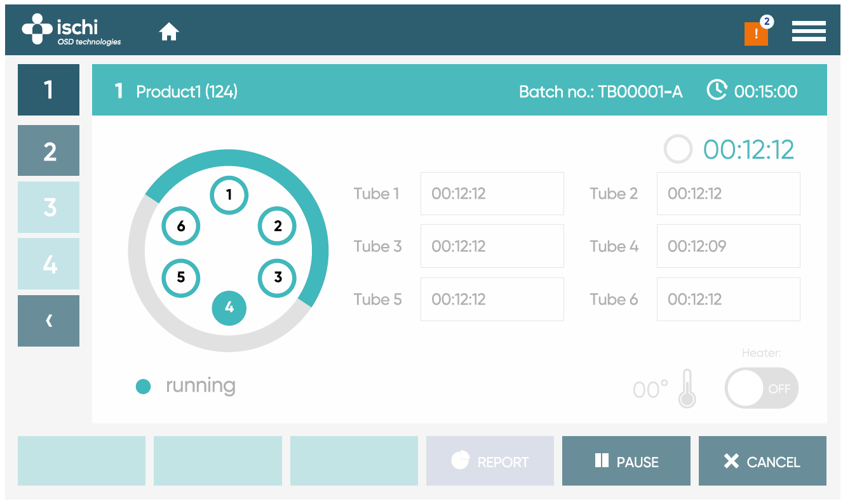Toggle the Heater switch on

(761, 388)
